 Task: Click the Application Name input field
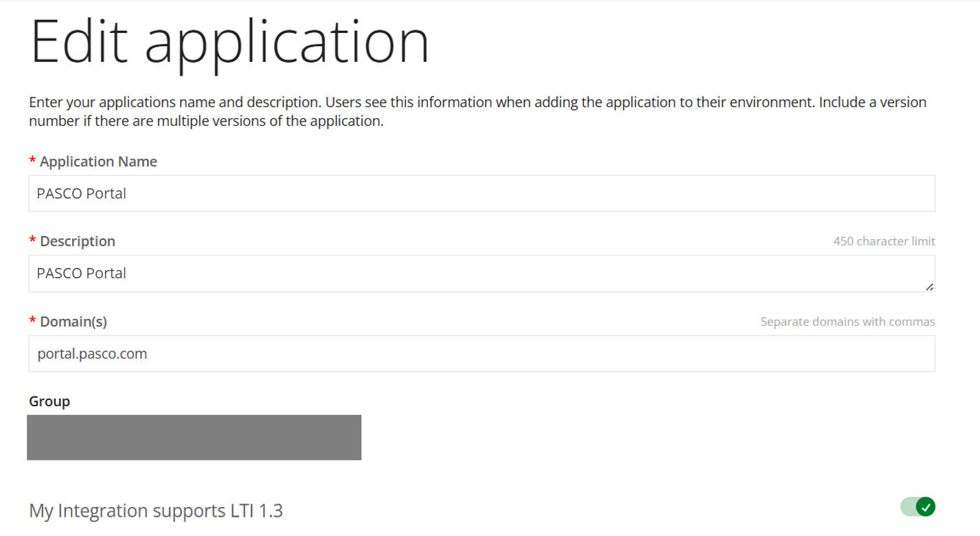click(x=481, y=193)
